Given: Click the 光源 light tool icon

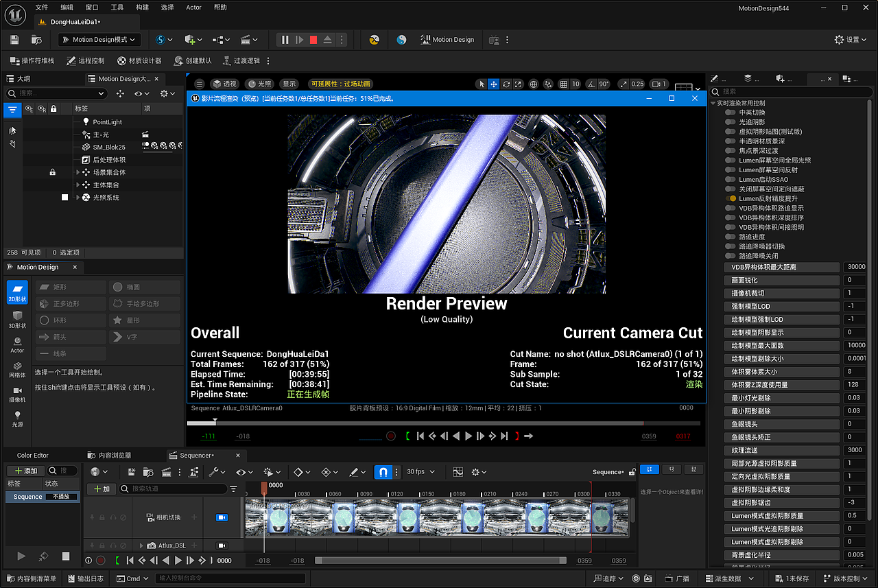Looking at the screenshot, I should coord(17,418).
